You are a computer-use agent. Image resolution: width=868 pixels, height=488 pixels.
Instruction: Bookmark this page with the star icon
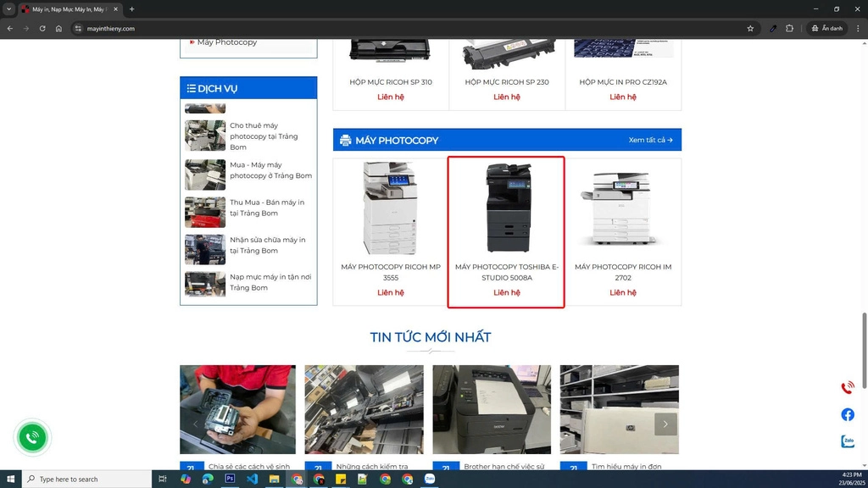(x=750, y=28)
